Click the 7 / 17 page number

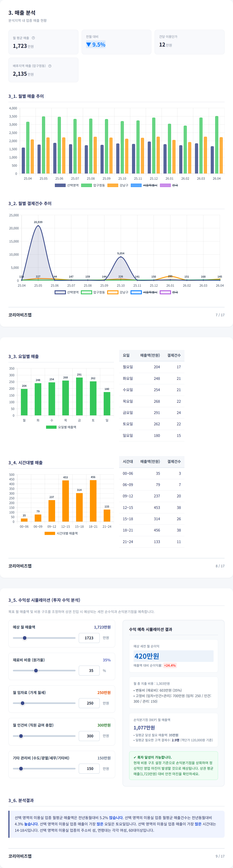coord(220,315)
